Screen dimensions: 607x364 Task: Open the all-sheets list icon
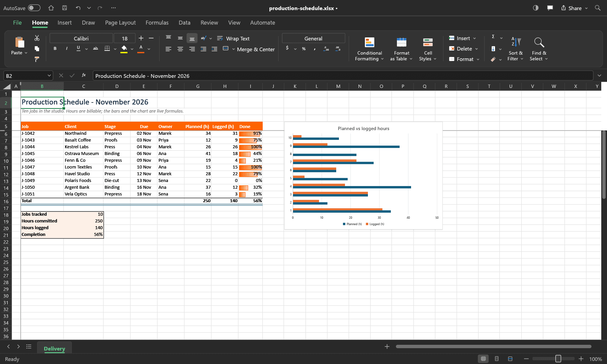click(x=29, y=346)
